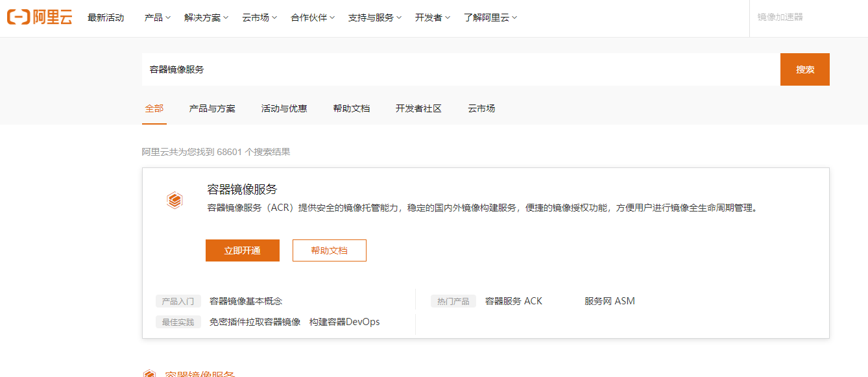Screen dimensions: 868x377
Task: Expand the 了解阿里云 dropdown menu
Action: [490, 18]
